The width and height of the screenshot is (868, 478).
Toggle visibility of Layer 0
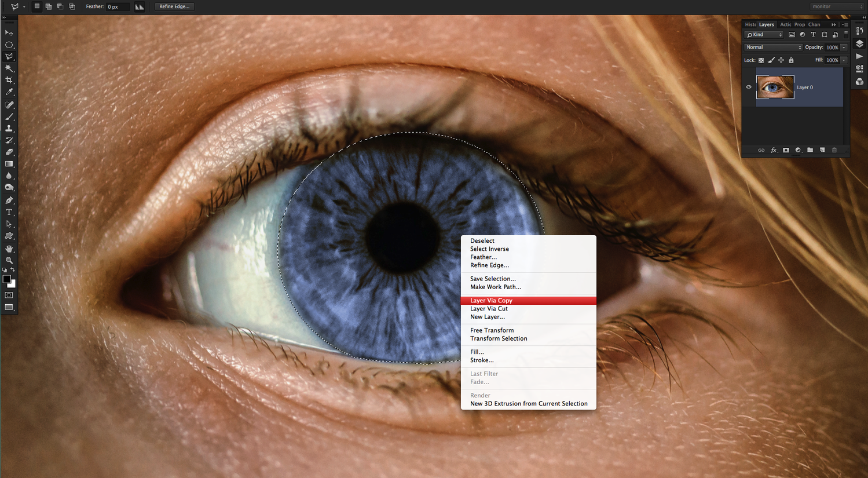(x=749, y=87)
